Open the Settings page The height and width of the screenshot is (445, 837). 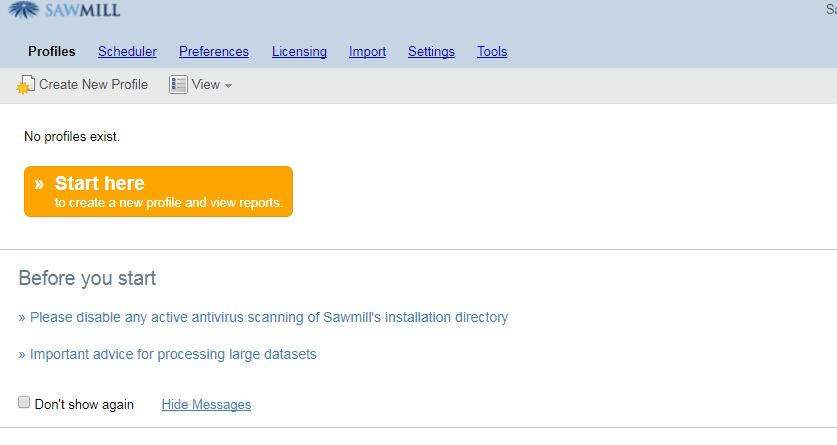pyautogui.click(x=431, y=51)
